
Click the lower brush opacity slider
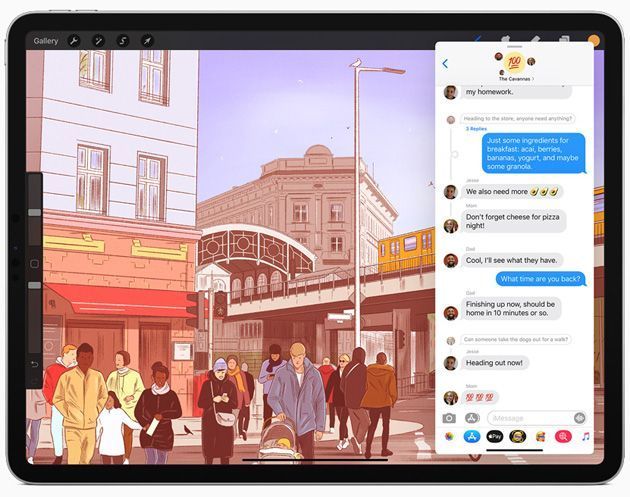click(35, 286)
